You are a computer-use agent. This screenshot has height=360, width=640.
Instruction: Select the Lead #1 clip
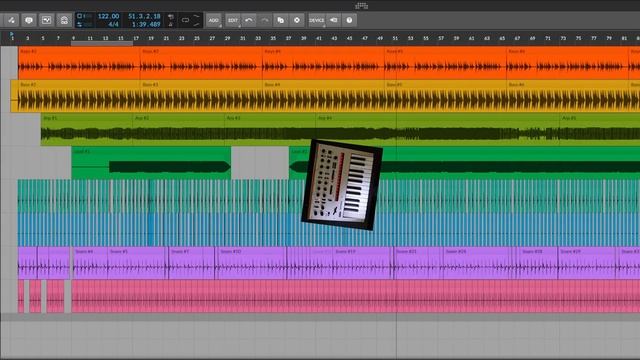151,163
